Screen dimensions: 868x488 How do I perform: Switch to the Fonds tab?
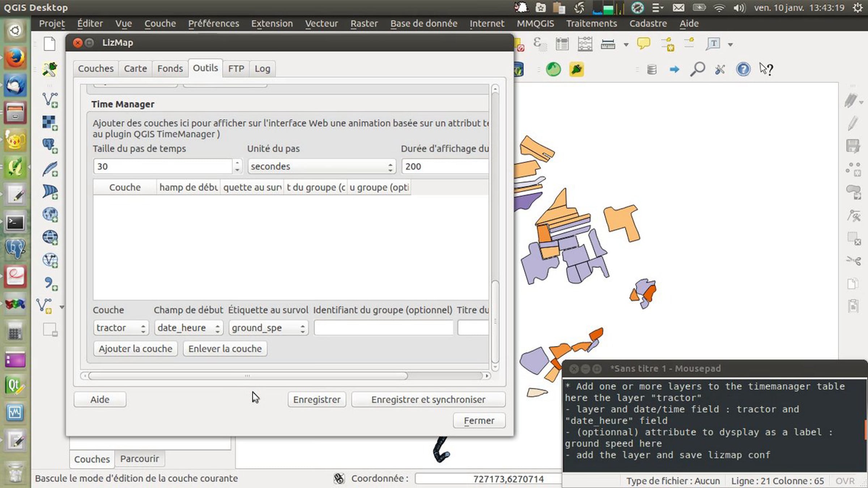(170, 69)
